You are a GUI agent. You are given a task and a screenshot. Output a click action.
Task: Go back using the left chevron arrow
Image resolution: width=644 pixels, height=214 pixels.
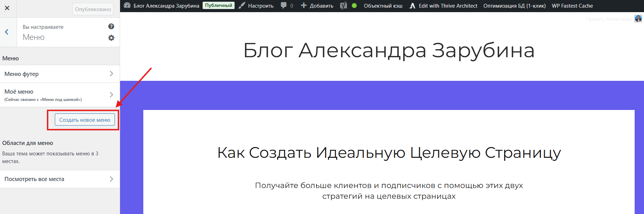(x=7, y=32)
